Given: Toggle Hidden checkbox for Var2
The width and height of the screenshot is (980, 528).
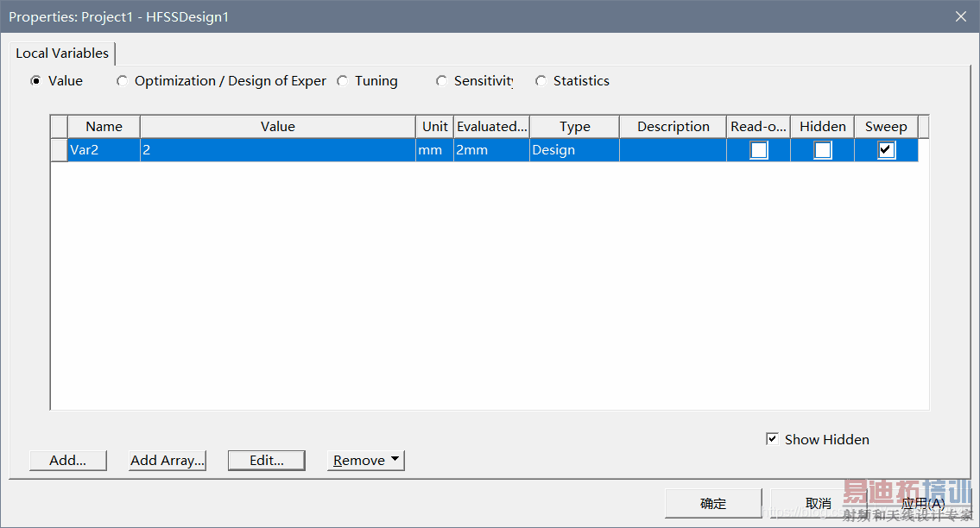Looking at the screenshot, I should 823,150.
